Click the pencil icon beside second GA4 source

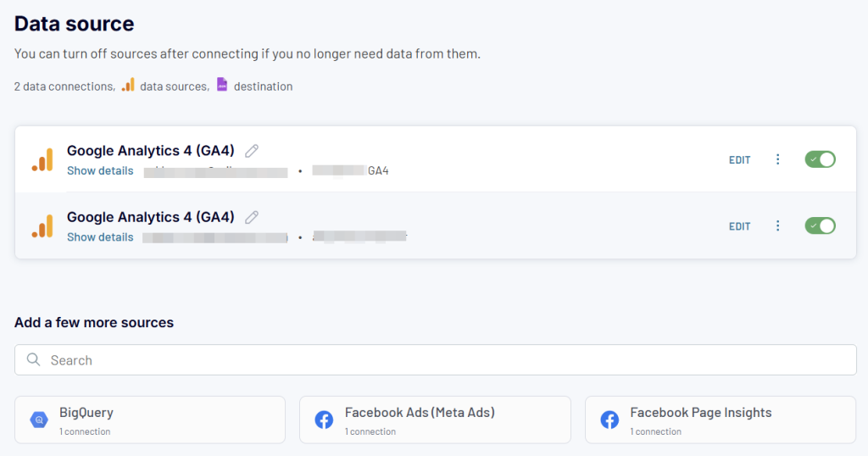[x=252, y=218]
